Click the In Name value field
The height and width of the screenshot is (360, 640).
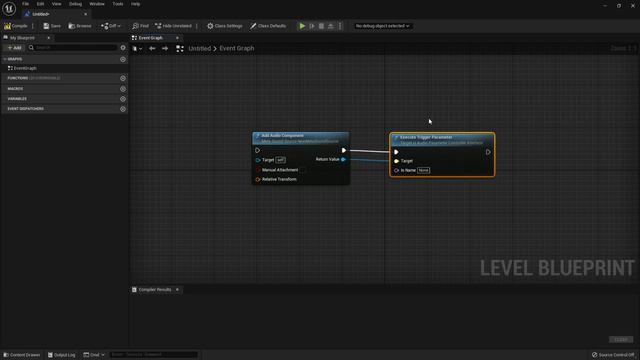coord(423,170)
